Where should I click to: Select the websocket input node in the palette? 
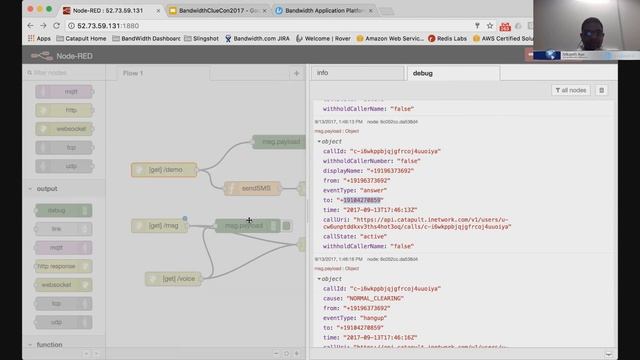click(x=64, y=129)
